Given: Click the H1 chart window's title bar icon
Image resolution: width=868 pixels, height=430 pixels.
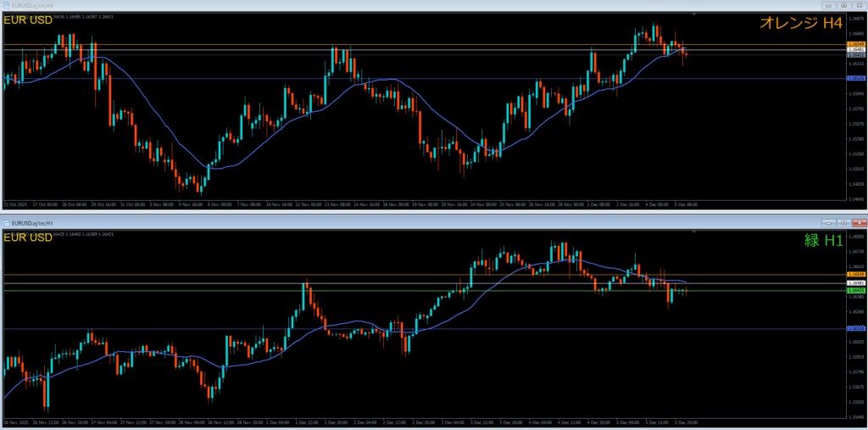Looking at the screenshot, I should click(x=6, y=222).
